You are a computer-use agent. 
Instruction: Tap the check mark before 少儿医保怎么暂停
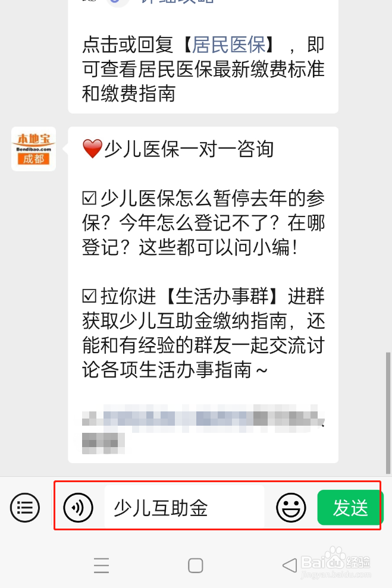pos(89,198)
